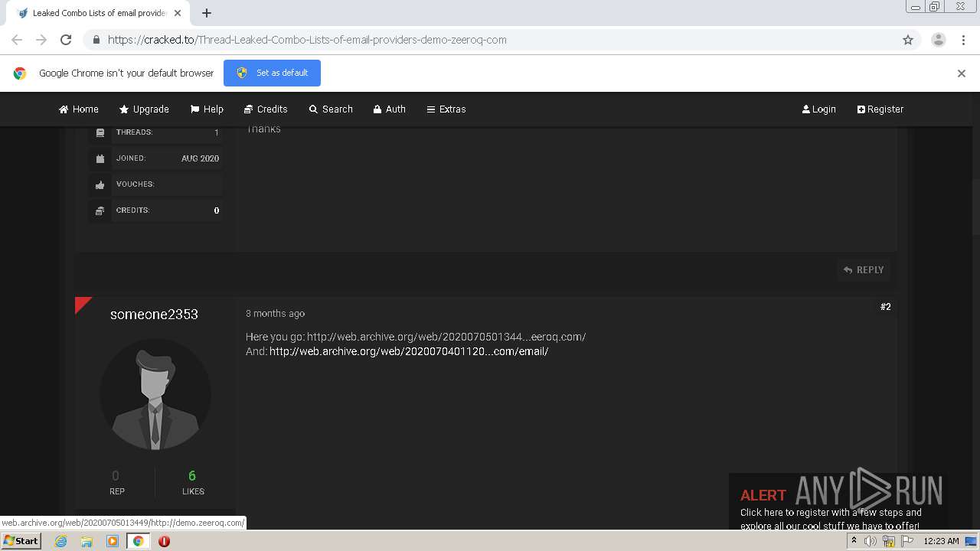Viewport: 980px width, 551px height.
Task: Click the Reply button
Action: pyautogui.click(x=864, y=270)
